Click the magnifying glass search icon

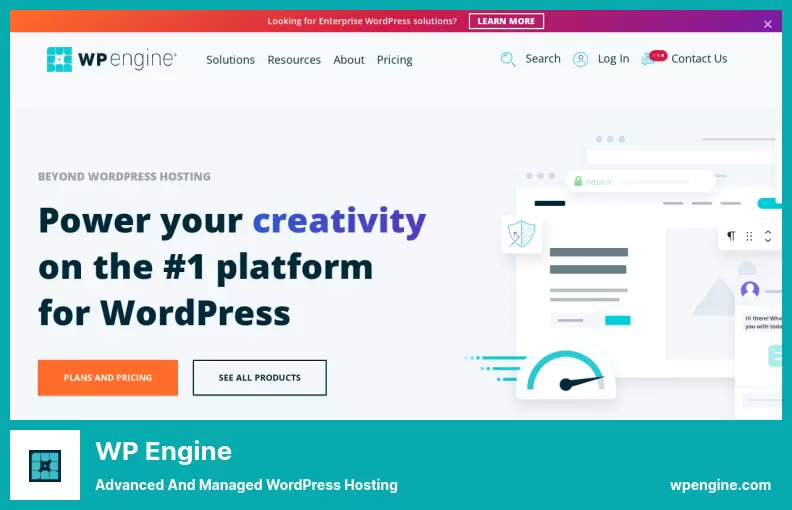(x=508, y=59)
